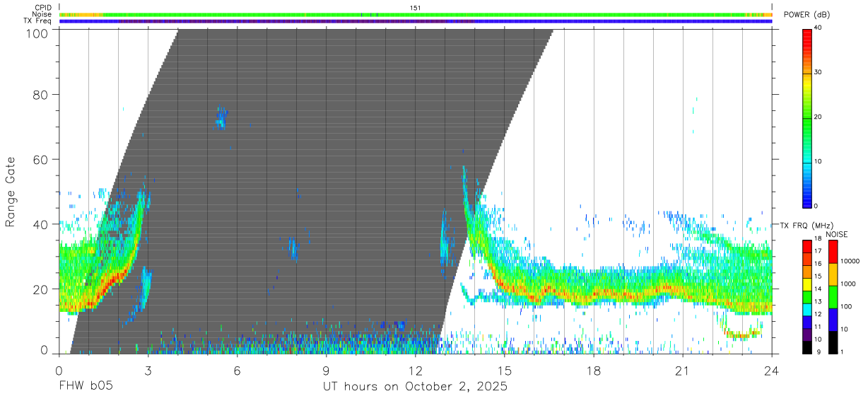This screenshot has width=868, height=401.
Task: Click the Range Gate tick label 40
Action: point(42,224)
